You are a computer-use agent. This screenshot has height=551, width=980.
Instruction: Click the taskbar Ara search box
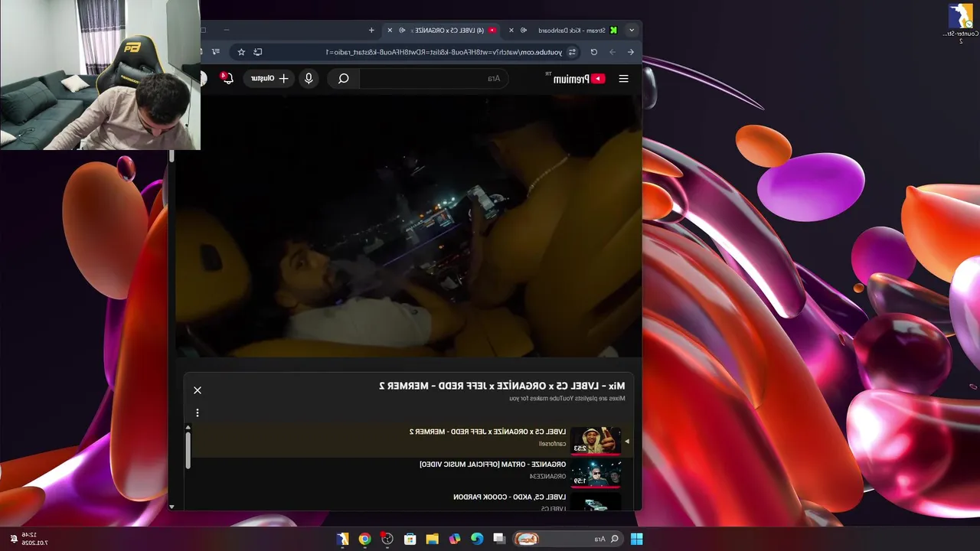tap(567, 539)
